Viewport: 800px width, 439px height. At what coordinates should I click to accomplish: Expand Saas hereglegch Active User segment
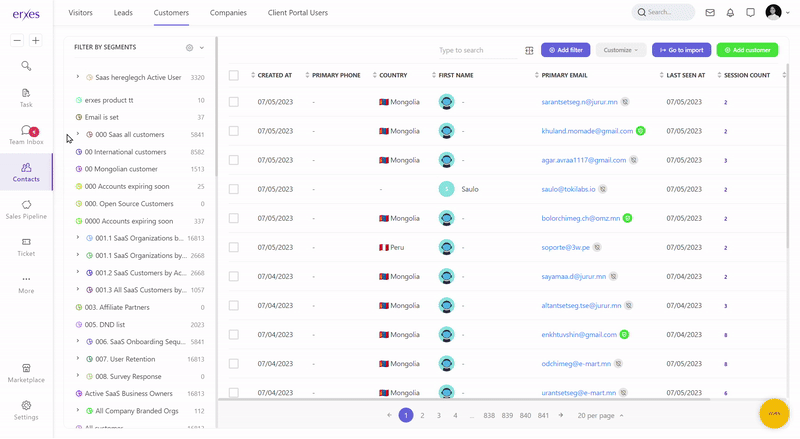pyautogui.click(x=78, y=77)
